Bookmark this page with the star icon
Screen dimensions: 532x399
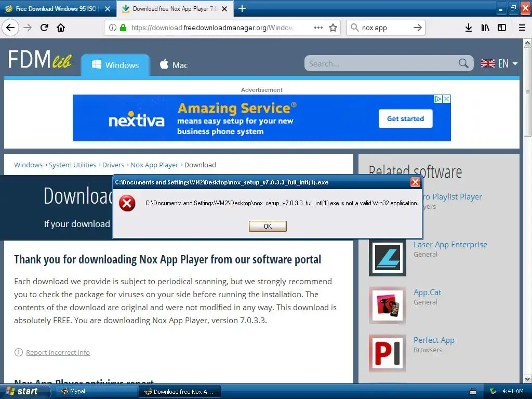pos(333,28)
